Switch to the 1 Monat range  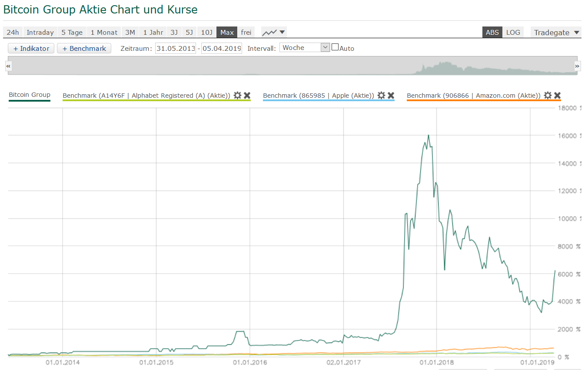pyautogui.click(x=104, y=32)
